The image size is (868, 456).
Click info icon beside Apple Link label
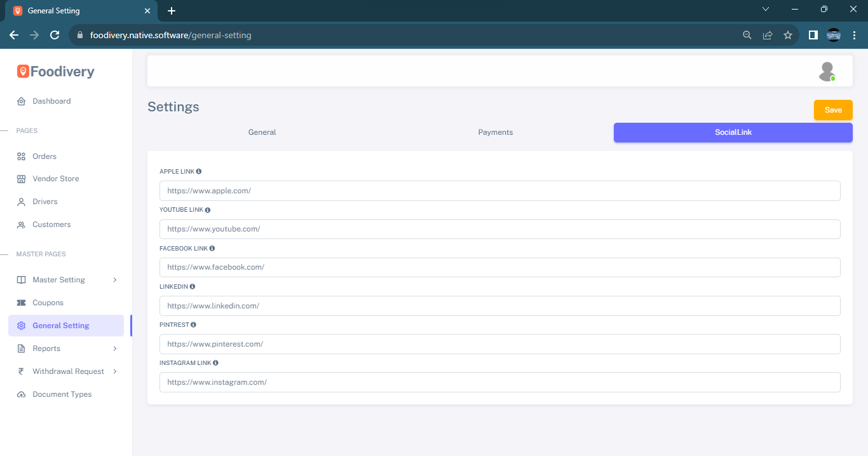click(x=199, y=172)
